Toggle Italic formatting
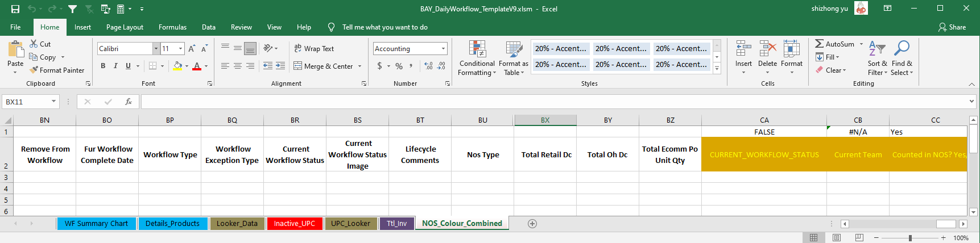Image resolution: width=980 pixels, height=243 pixels. click(115, 66)
